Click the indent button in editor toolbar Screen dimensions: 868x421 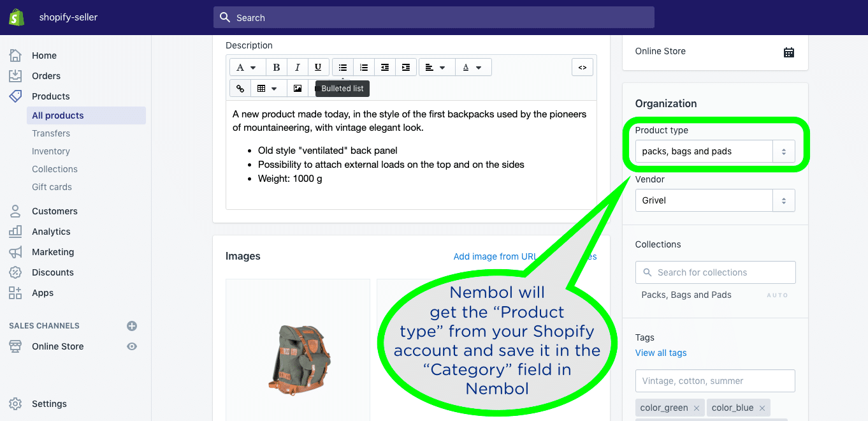click(406, 68)
